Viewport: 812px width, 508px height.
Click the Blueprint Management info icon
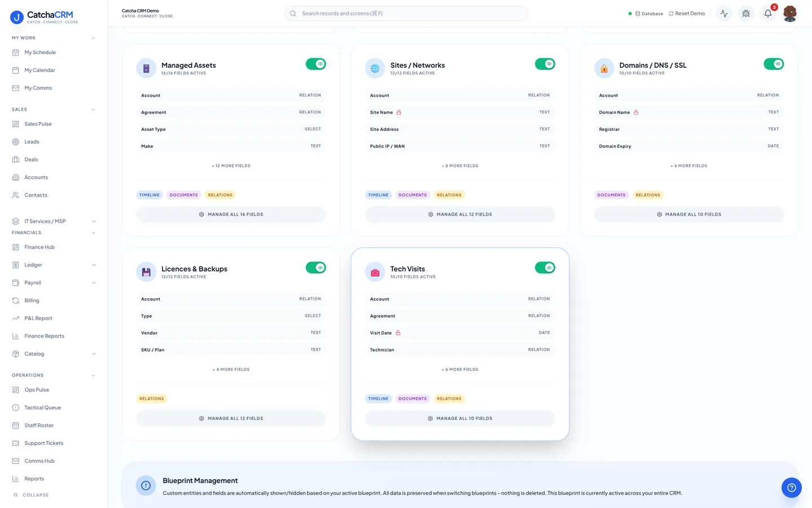[x=146, y=485]
